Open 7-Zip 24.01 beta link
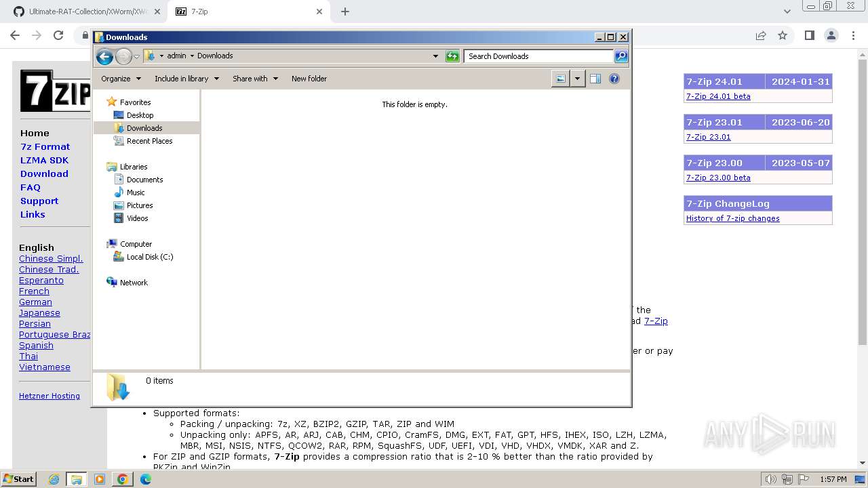 (x=718, y=96)
